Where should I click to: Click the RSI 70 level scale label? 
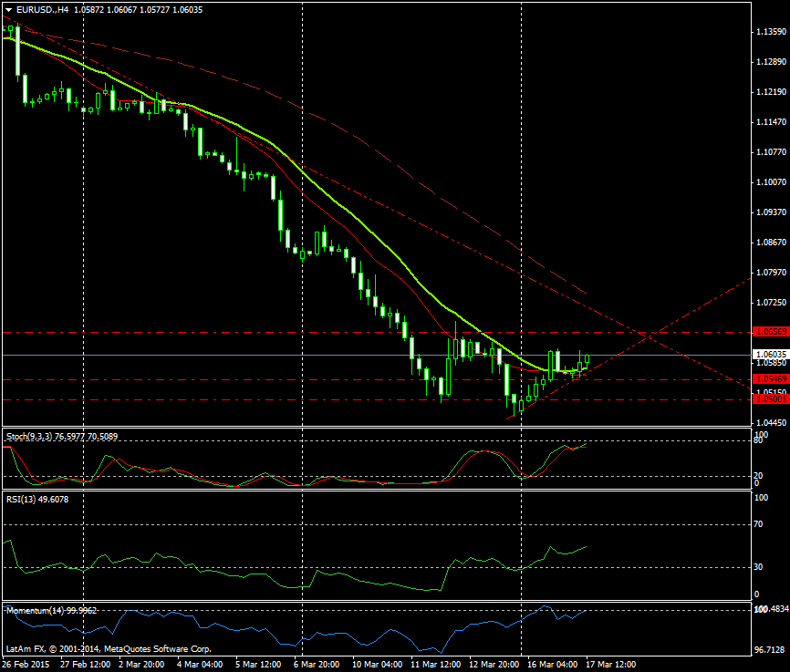759,525
